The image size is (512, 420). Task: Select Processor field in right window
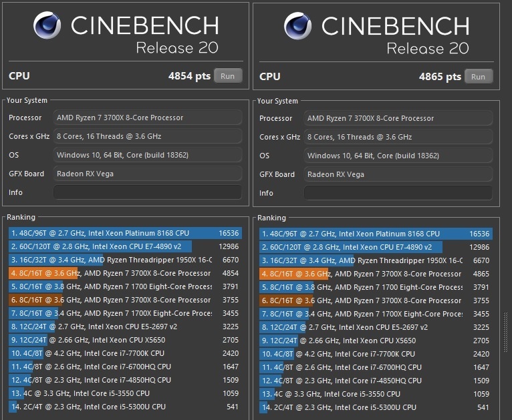point(398,118)
